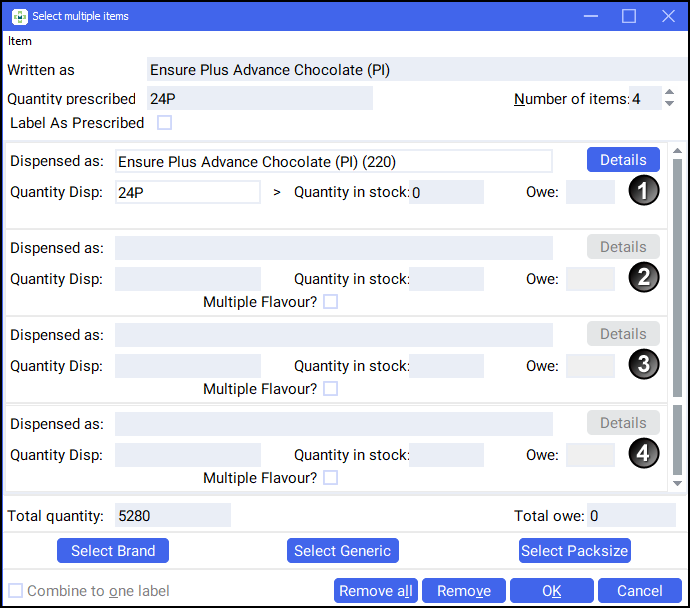Click the numbered circle 3 badge
Screen dimensions: 690x608
(644, 365)
